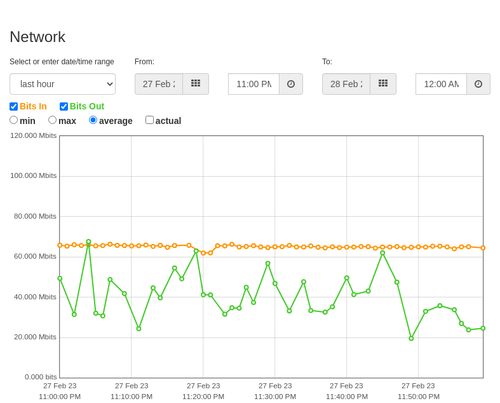Image resolution: width=500 pixels, height=403 pixels.
Task: Click the '11:00:00 PM' time axis label
Action: point(60,397)
